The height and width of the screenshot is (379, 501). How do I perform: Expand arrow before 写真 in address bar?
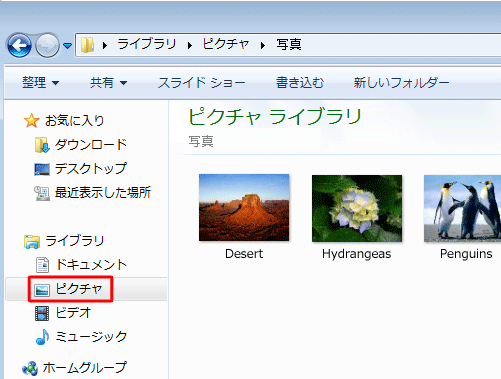pos(263,45)
